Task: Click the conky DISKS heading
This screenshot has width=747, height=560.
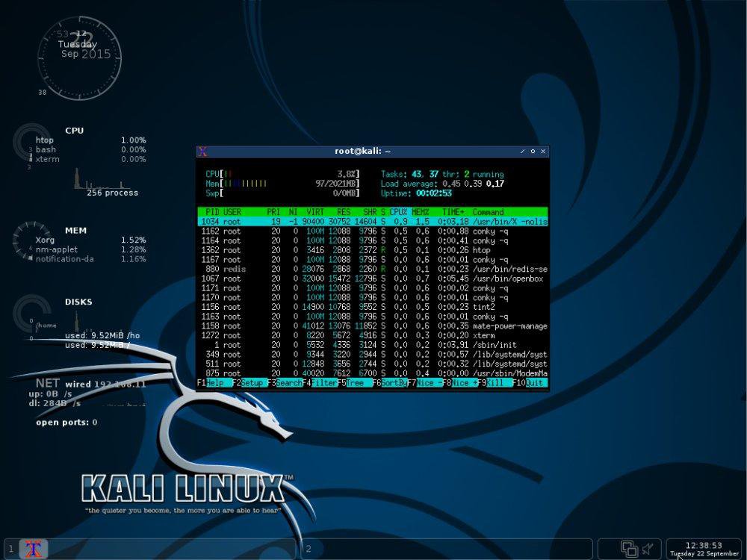Action: (78, 302)
